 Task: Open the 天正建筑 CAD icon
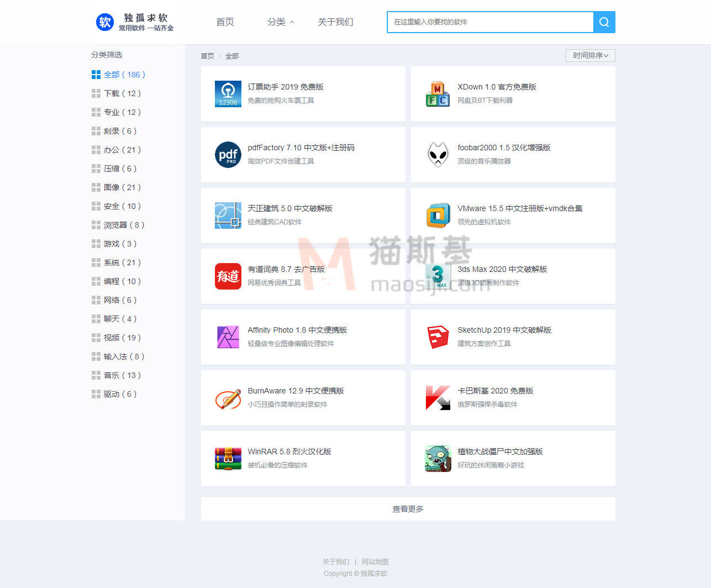pos(228,216)
